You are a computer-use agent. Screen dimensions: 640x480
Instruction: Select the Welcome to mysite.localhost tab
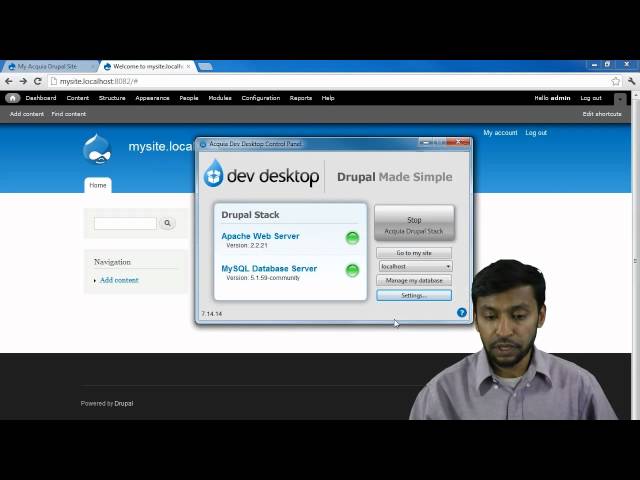[x=147, y=67]
